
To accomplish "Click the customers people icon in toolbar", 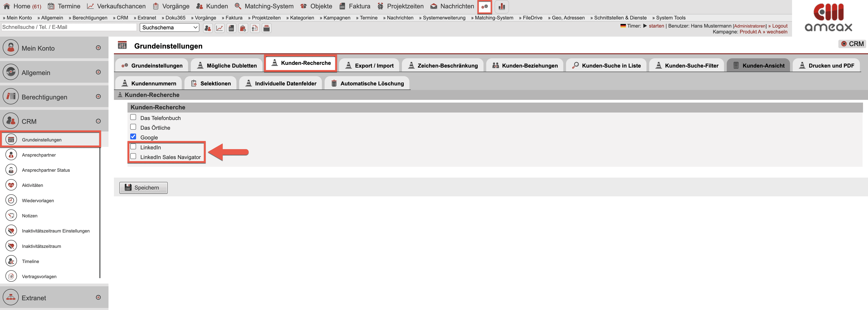I will point(208,28).
